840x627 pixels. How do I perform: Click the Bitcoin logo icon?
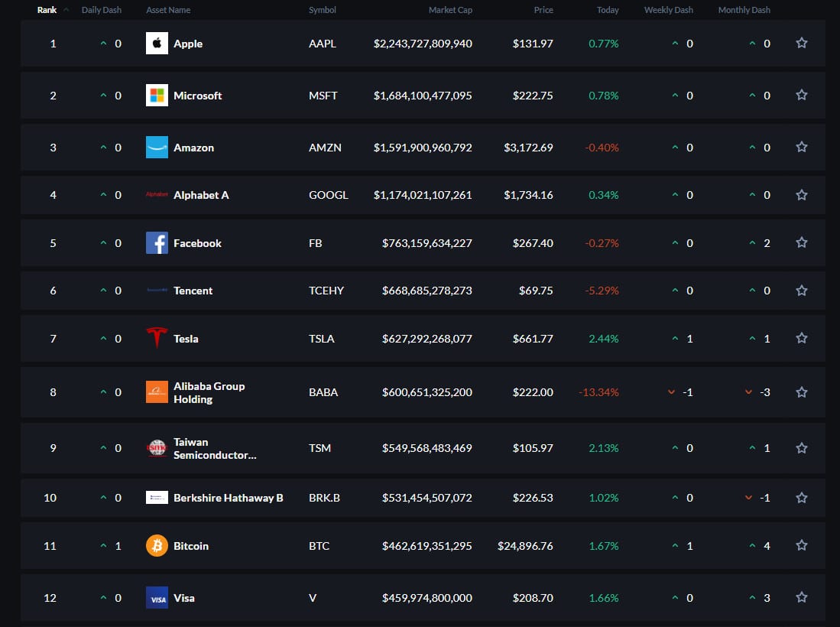click(157, 545)
